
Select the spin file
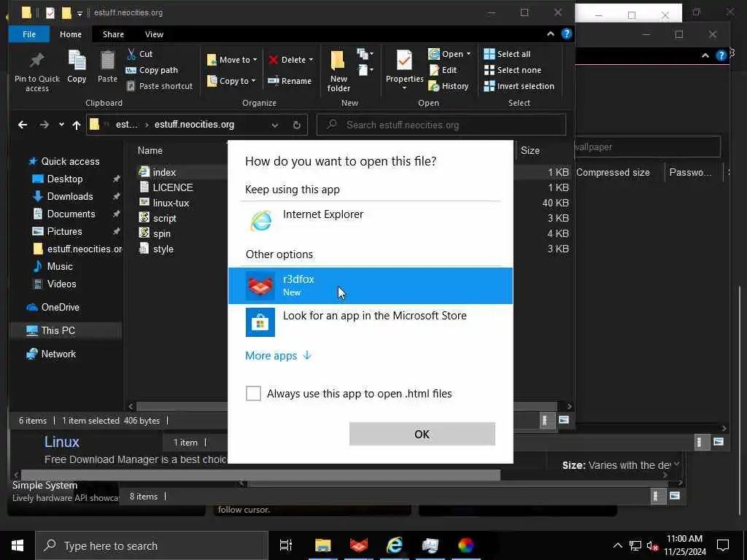click(161, 233)
